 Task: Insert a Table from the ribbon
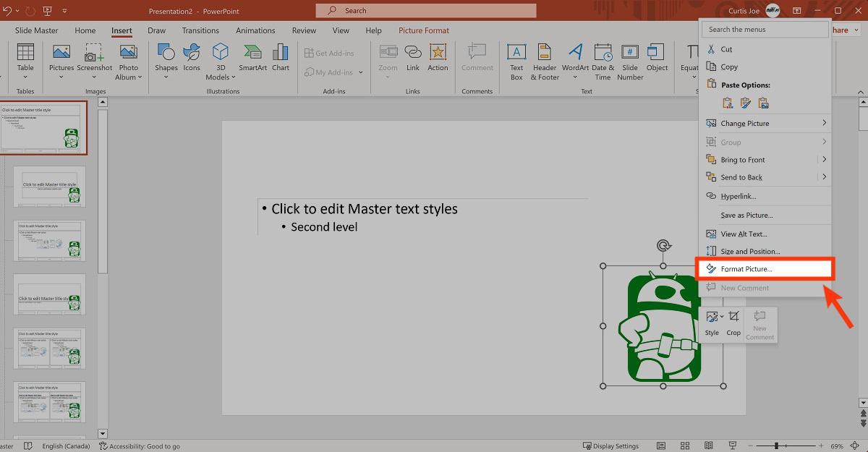(25, 59)
